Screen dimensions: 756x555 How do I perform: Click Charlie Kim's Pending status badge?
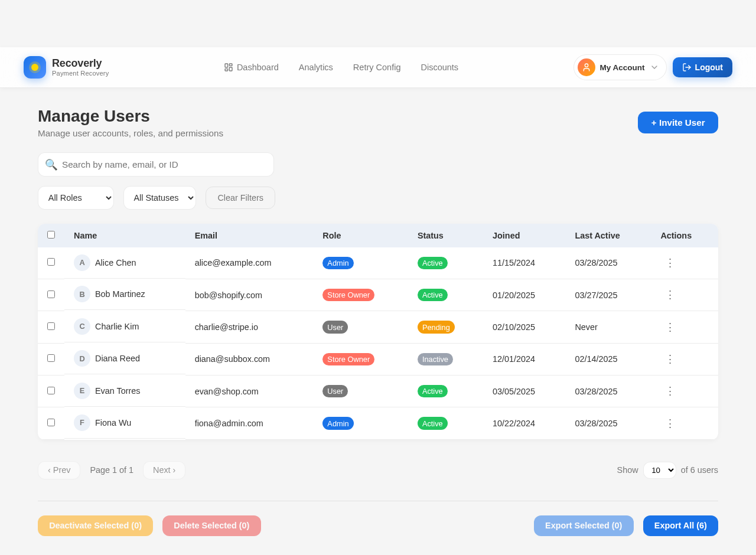pos(436,327)
